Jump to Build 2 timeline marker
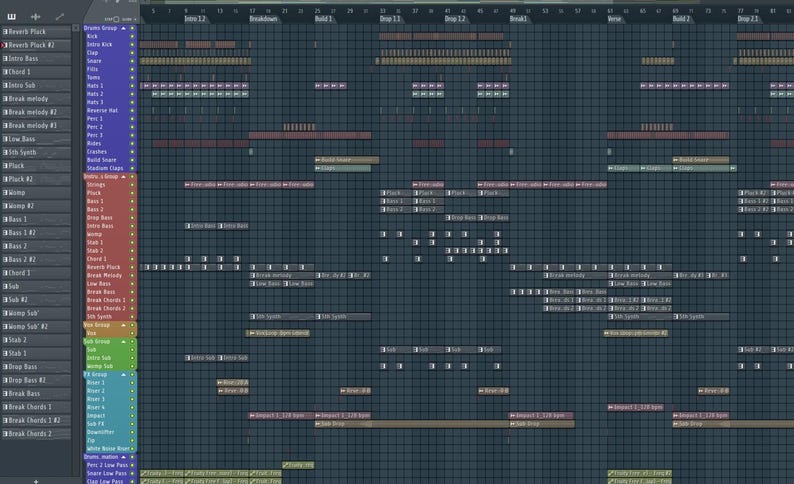Image resolution: width=794 pixels, height=484 pixels. coord(682,19)
